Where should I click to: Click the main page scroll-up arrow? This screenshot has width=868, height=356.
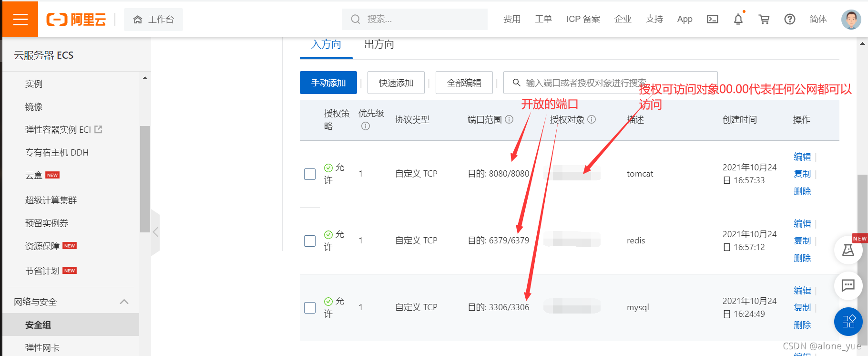[x=862, y=43]
